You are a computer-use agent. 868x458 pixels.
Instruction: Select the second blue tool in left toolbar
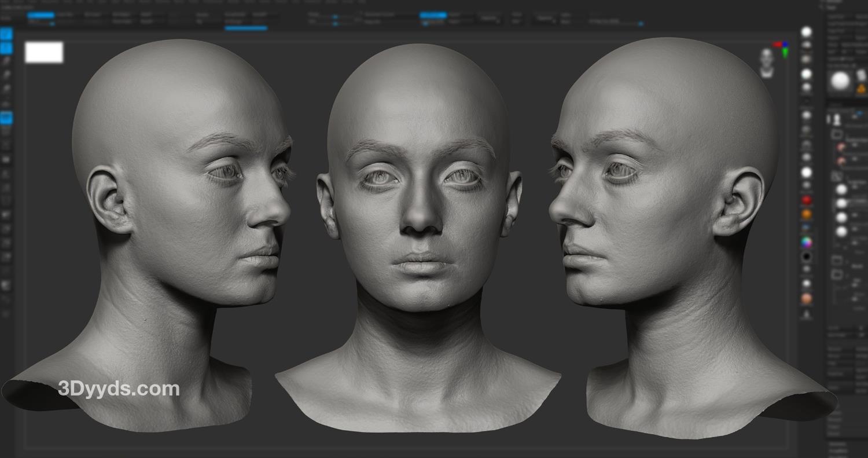6,47
